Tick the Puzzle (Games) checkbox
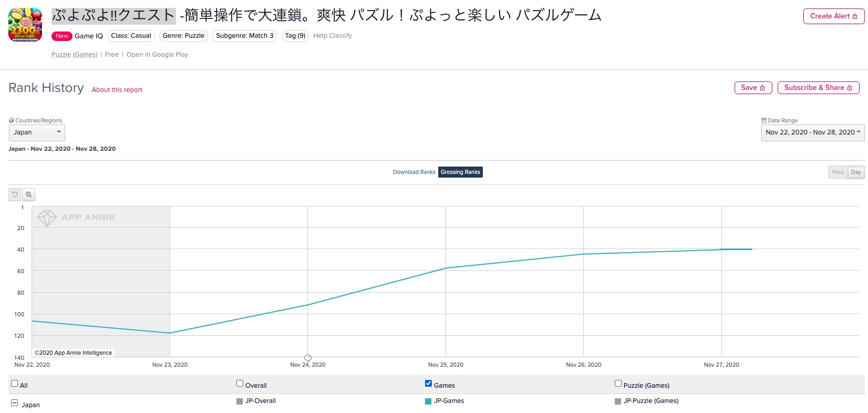The height and width of the screenshot is (413, 868). [x=618, y=384]
